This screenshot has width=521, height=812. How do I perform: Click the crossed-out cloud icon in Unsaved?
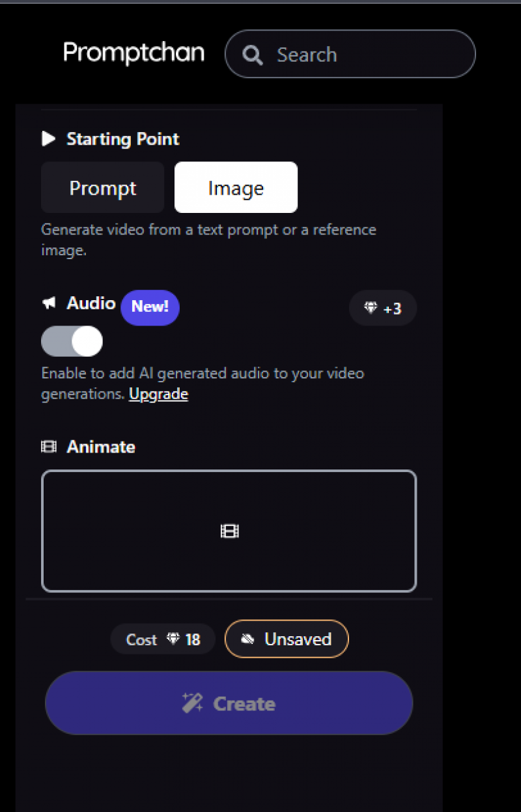point(247,639)
